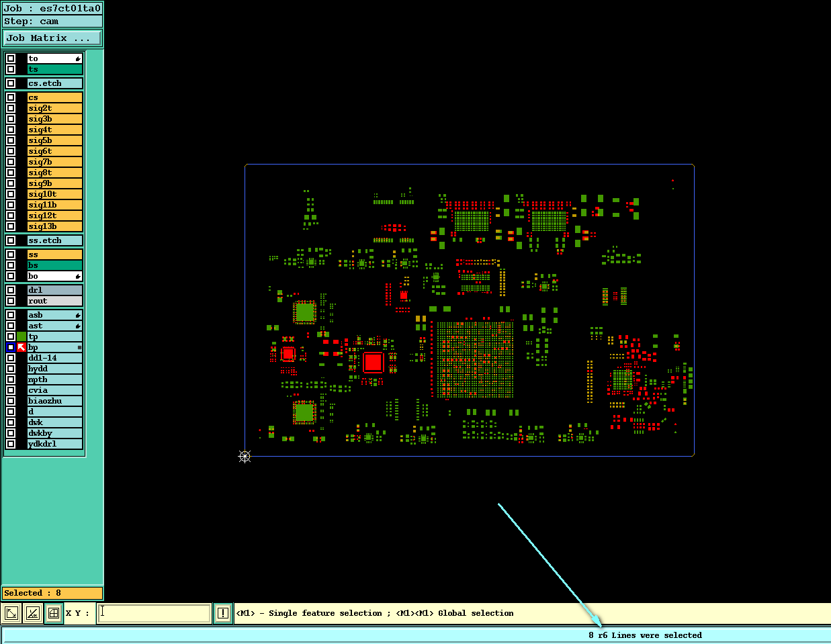Open the Job Matrix
Screen dimensions: 831x644
52,38
